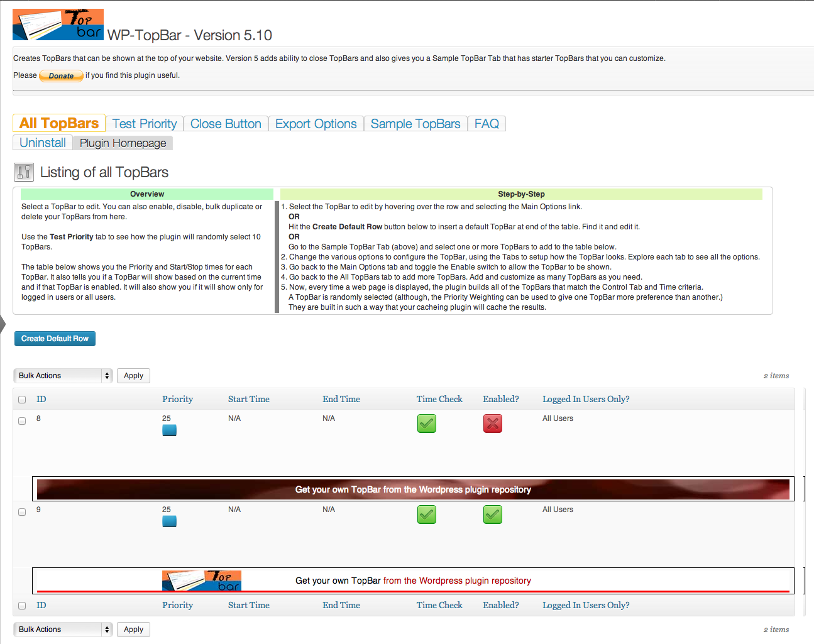
Task: Sort by ID column header
Action: [x=41, y=399]
